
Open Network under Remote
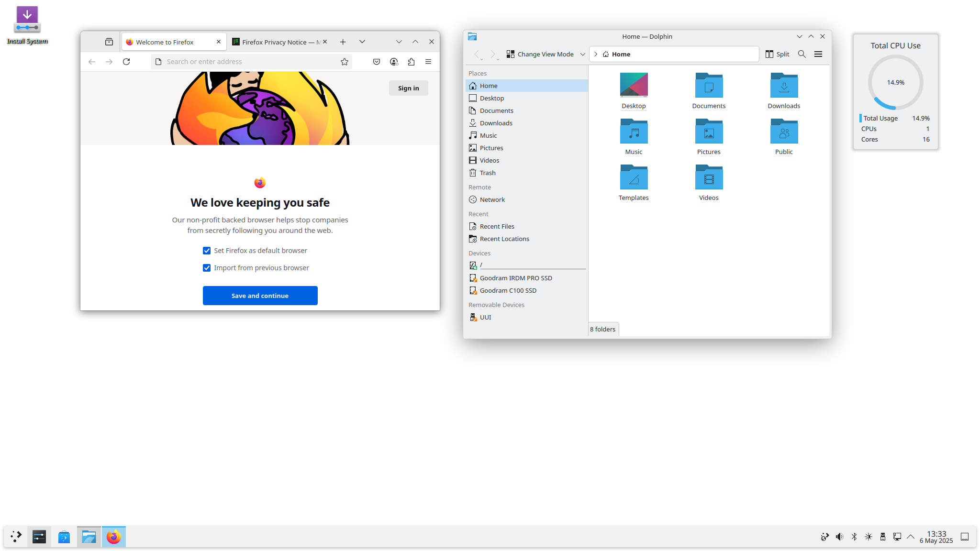coord(526,199)
